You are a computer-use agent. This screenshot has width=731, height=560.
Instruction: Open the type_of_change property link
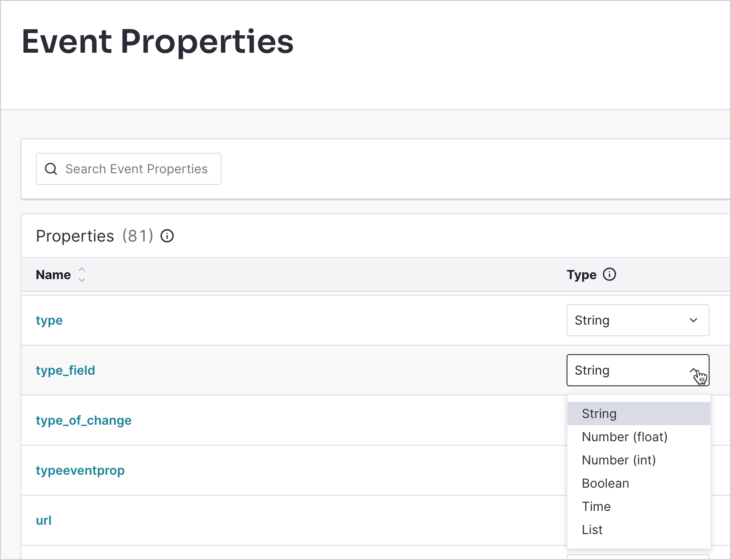(x=84, y=420)
